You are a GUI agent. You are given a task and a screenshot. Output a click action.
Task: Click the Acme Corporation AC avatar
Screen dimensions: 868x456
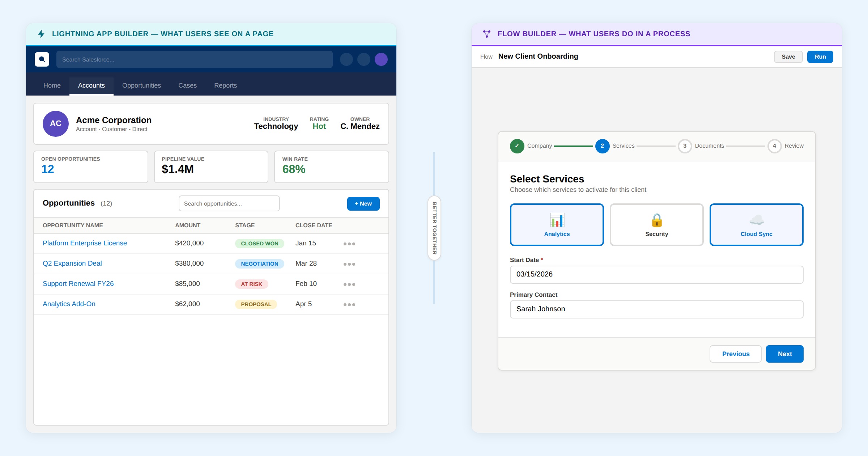pos(56,124)
